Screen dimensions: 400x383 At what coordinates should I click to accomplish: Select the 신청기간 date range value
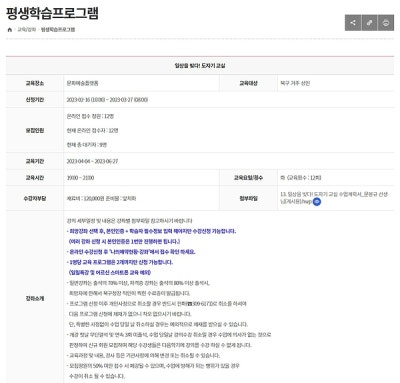[x=107, y=100]
